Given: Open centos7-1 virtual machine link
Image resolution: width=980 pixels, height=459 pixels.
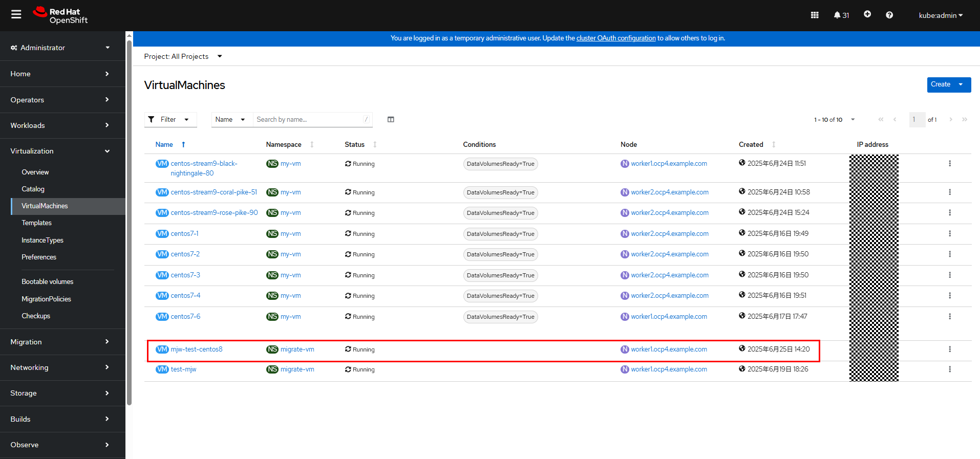Looking at the screenshot, I should coord(184,233).
